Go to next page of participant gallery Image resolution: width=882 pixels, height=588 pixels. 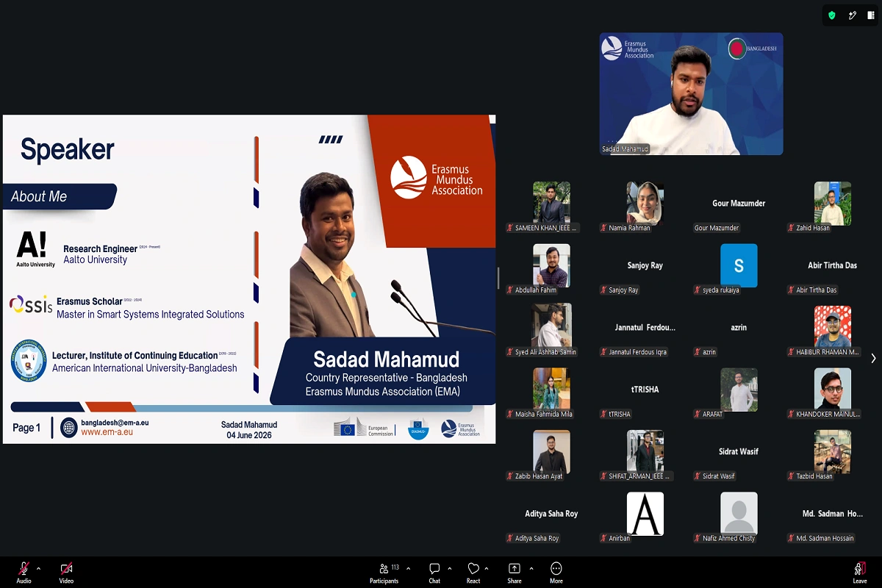[x=873, y=359]
